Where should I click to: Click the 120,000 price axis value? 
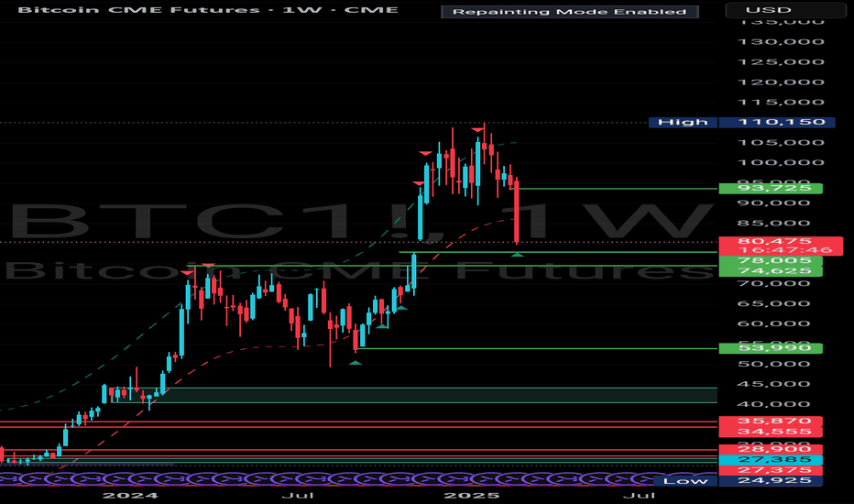781,82
